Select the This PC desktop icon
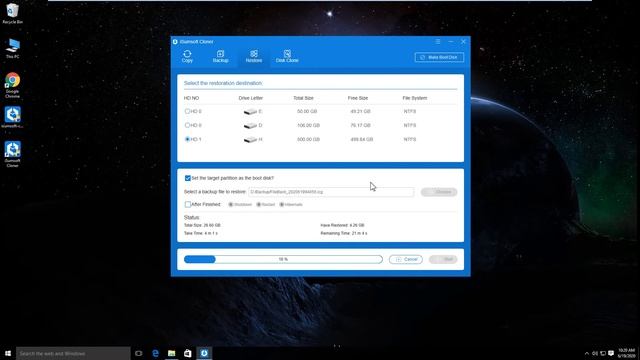The height and width of the screenshot is (360, 640). pos(13,48)
